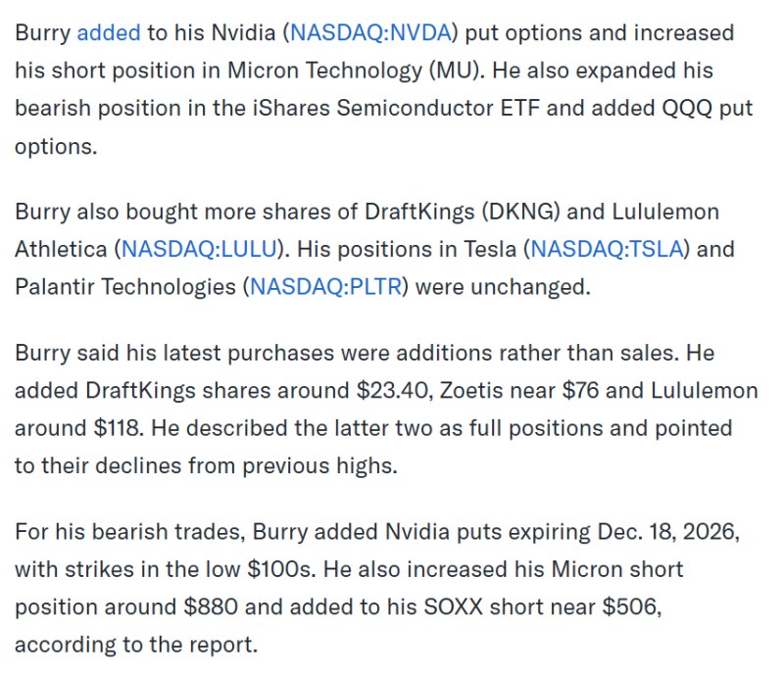Click the 'Palantir Technologies' text
The image size is (784, 676).
pyautogui.click(x=125, y=287)
